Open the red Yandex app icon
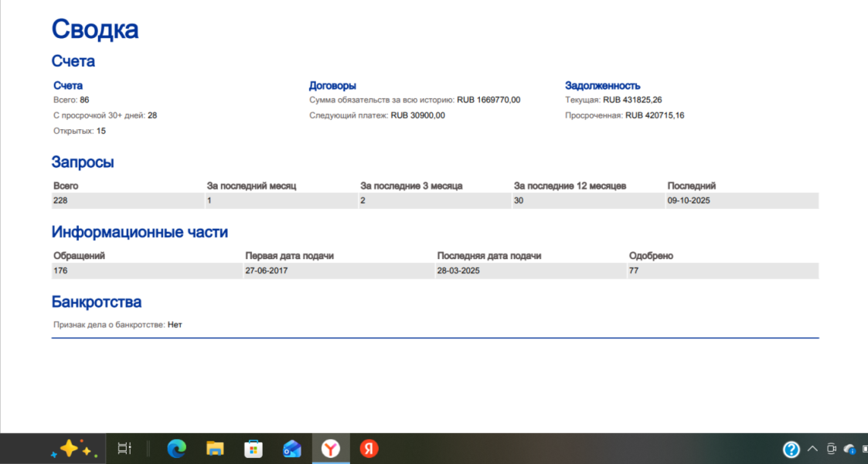Image resolution: width=868 pixels, height=464 pixels. click(x=369, y=449)
